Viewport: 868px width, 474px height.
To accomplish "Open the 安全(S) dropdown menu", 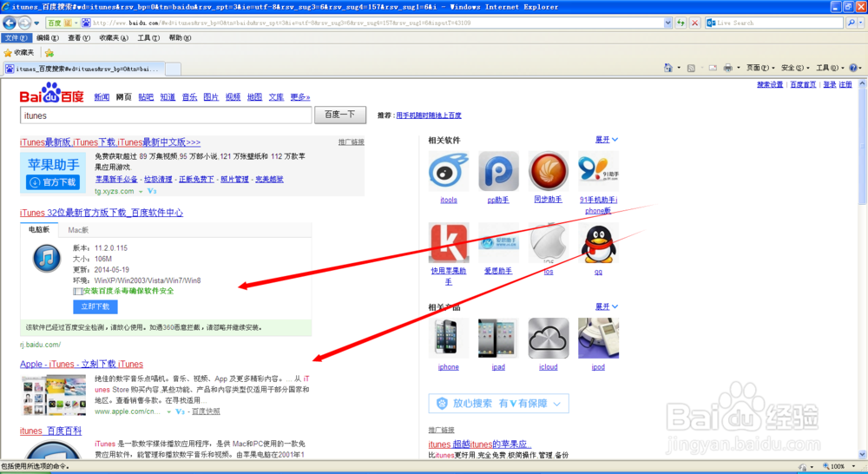I will click(794, 68).
